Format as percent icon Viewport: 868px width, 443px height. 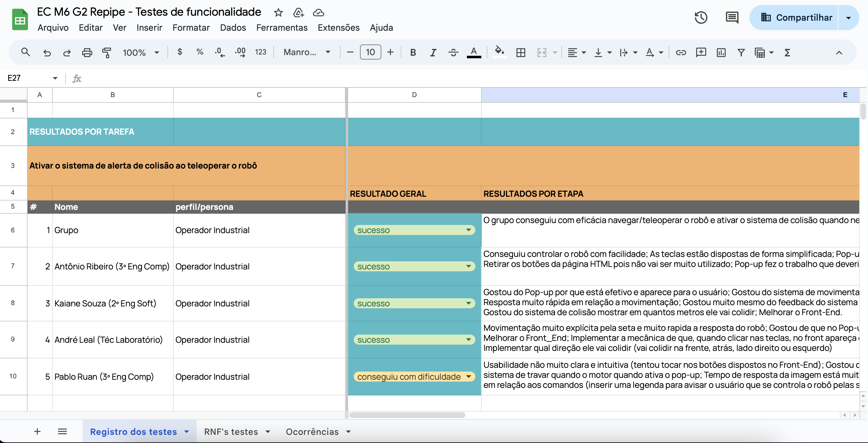pos(199,52)
